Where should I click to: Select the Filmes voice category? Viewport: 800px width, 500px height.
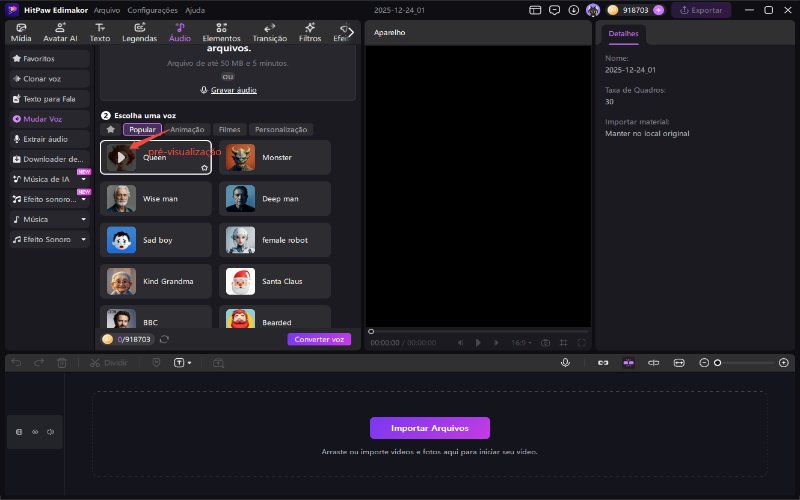230,130
